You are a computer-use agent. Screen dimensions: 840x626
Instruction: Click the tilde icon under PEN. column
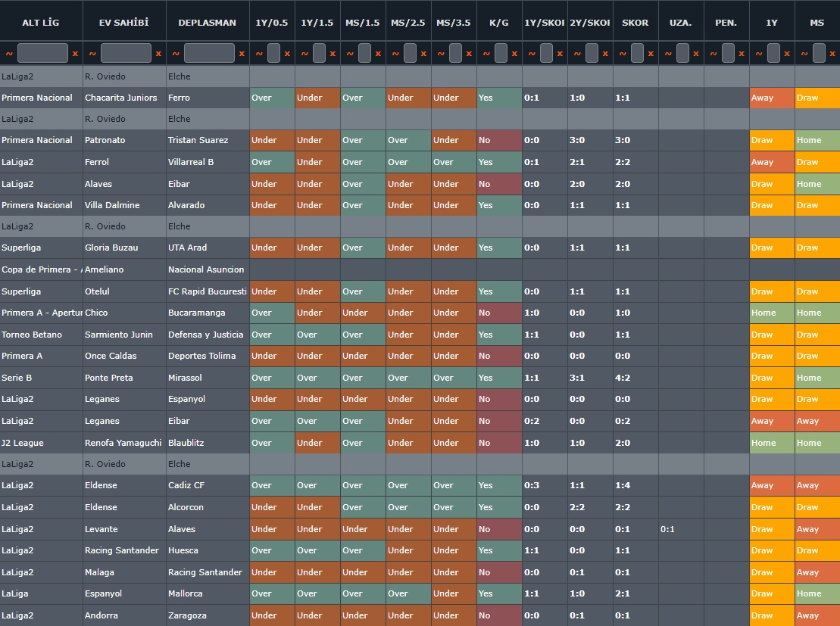click(x=714, y=54)
